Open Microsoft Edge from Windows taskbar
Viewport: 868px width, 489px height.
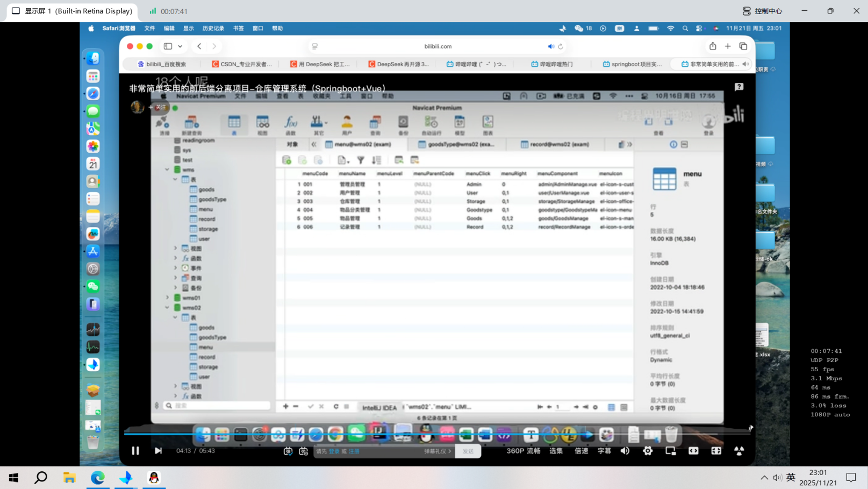(97, 478)
